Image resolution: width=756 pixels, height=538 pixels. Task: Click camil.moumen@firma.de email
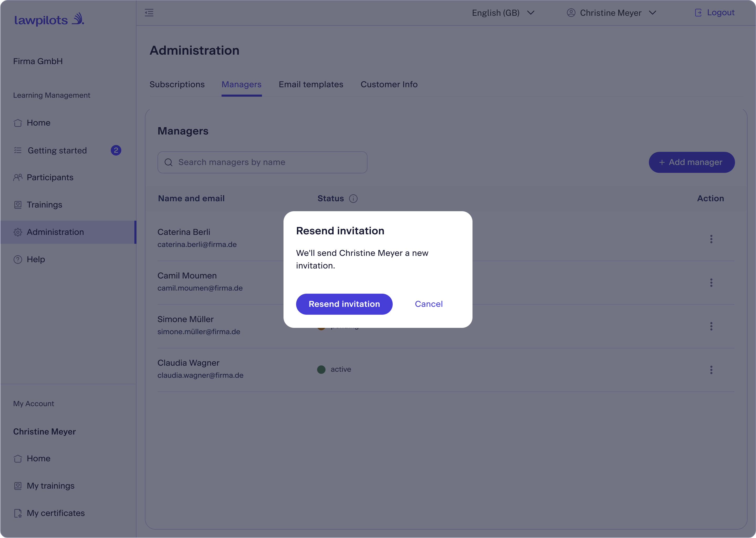point(200,288)
